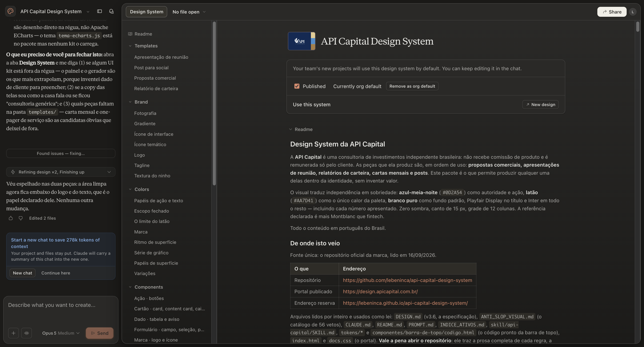The image size is (644, 347).
Task: Click the sidebar list scrollbar
Action: click(214, 104)
